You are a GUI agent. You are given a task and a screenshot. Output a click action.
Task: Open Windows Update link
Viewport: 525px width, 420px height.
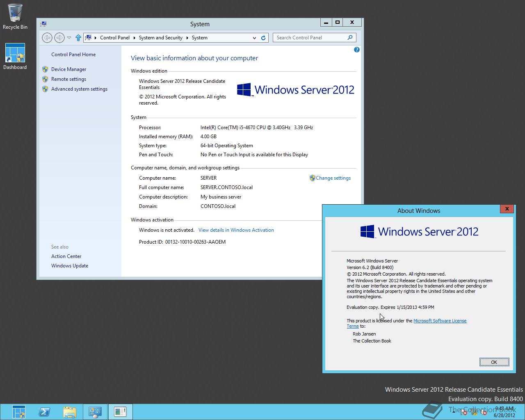tap(70, 266)
